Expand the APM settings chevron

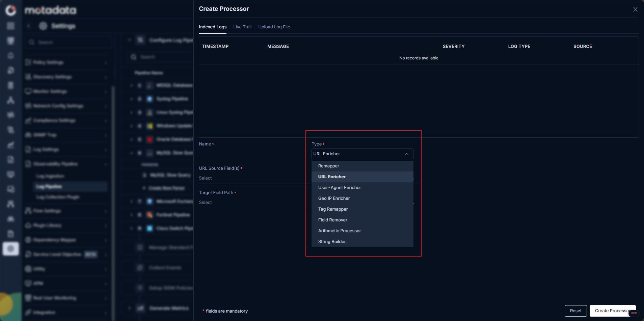(x=106, y=284)
